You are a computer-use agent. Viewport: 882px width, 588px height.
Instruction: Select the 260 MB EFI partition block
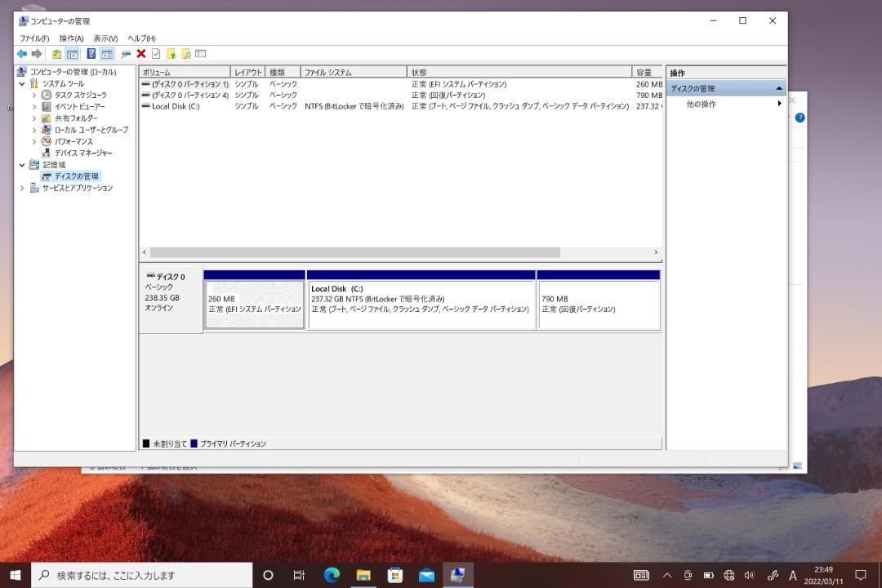[255, 305]
